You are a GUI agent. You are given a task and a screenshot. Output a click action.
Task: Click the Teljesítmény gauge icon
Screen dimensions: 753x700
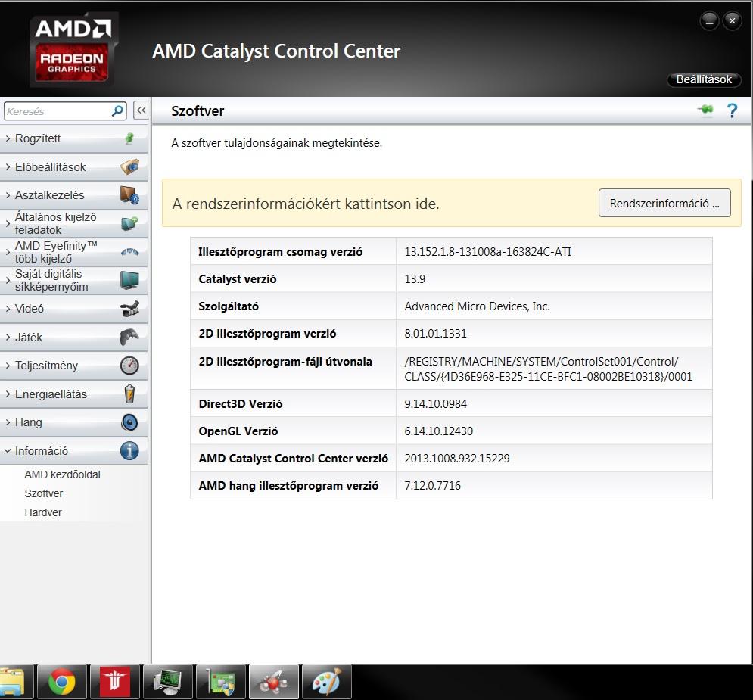pyautogui.click(x=129, y=366)
